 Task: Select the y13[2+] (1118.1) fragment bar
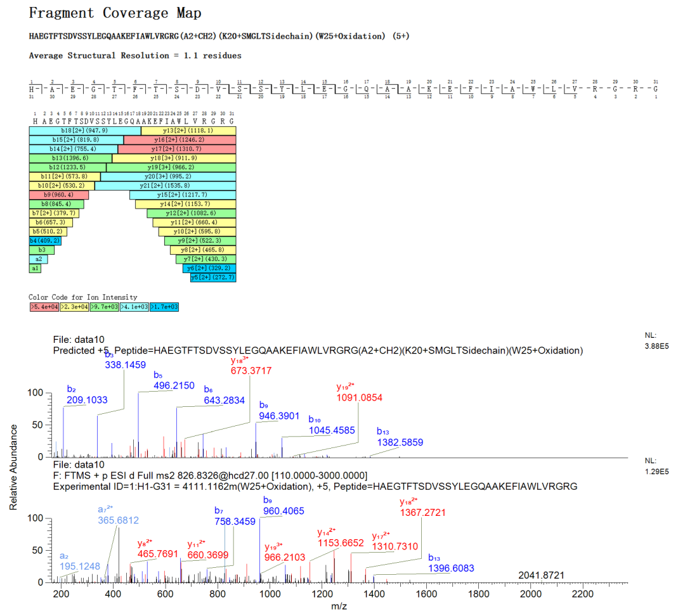coord(188,130)
